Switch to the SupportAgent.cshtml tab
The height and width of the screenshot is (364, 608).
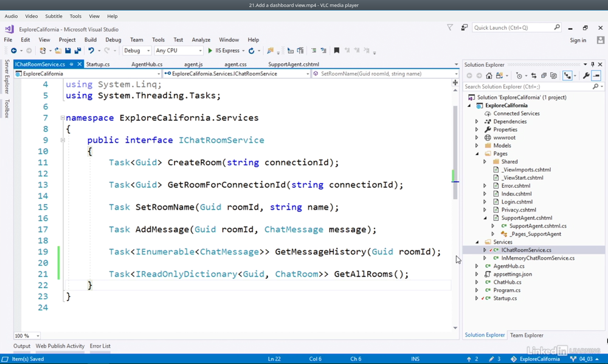point(294,64)
